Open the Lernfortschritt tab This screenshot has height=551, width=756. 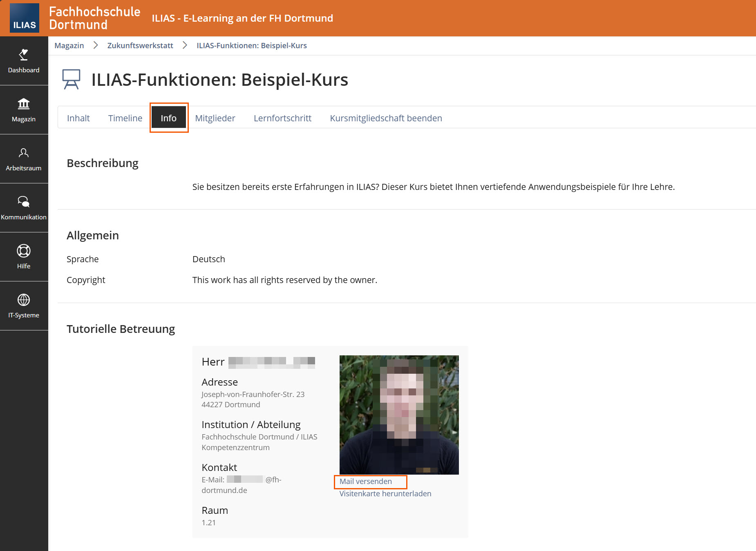(x=282, y=118)
